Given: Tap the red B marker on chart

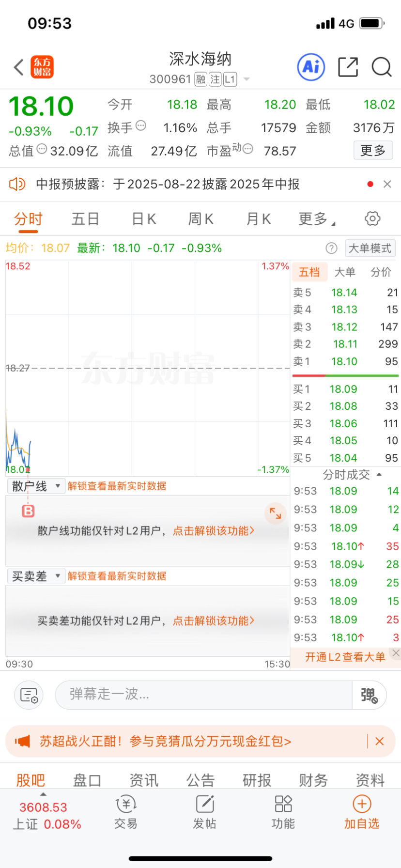Looking at the screenshot, I should (x=29, y=511).
